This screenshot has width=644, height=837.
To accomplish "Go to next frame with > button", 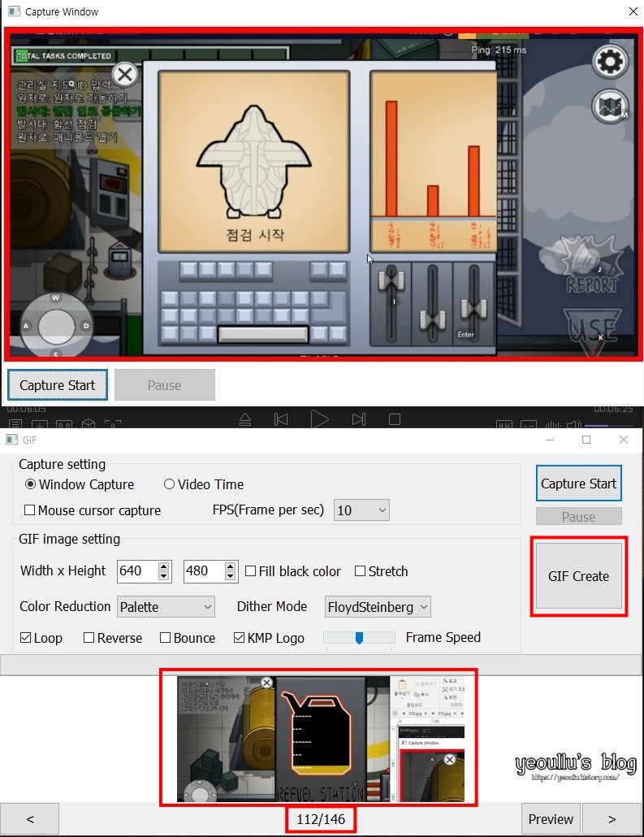I will (x=612, y=819).
